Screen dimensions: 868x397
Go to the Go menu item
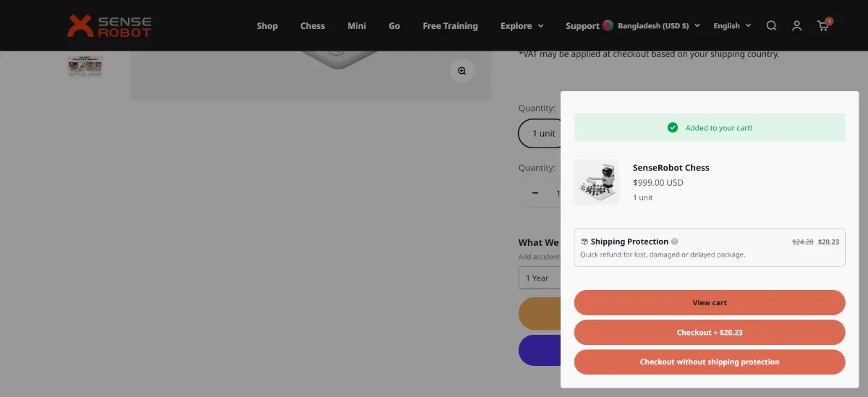coord(394,26)
